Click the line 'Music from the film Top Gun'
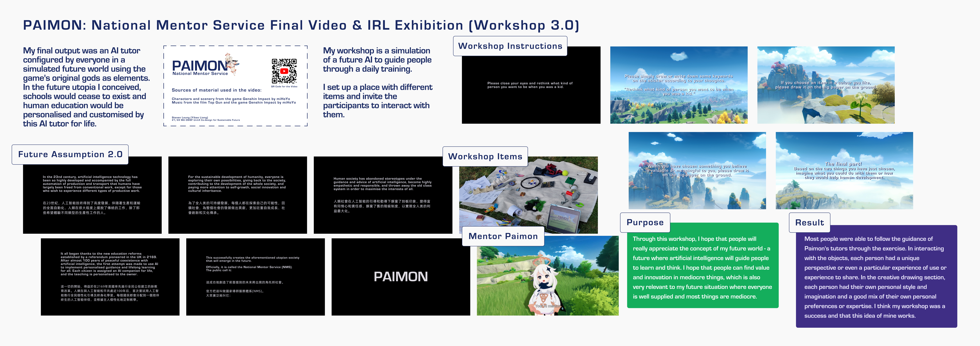This screenshot has height=346, width=980. click(234, 102)
